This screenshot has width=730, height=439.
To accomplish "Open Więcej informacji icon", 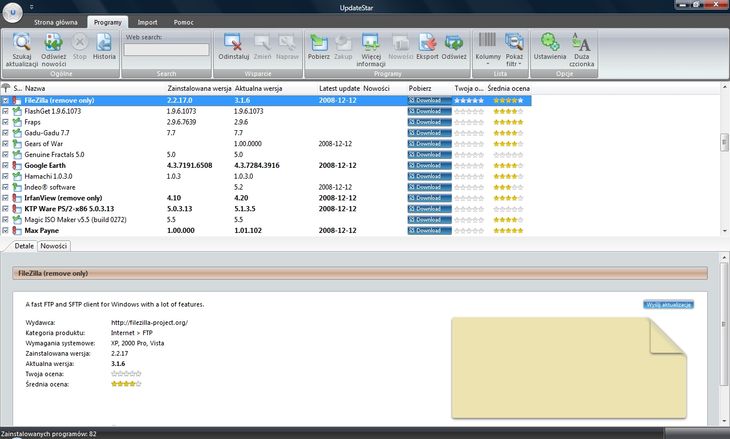I will click(x=371, y=42).
